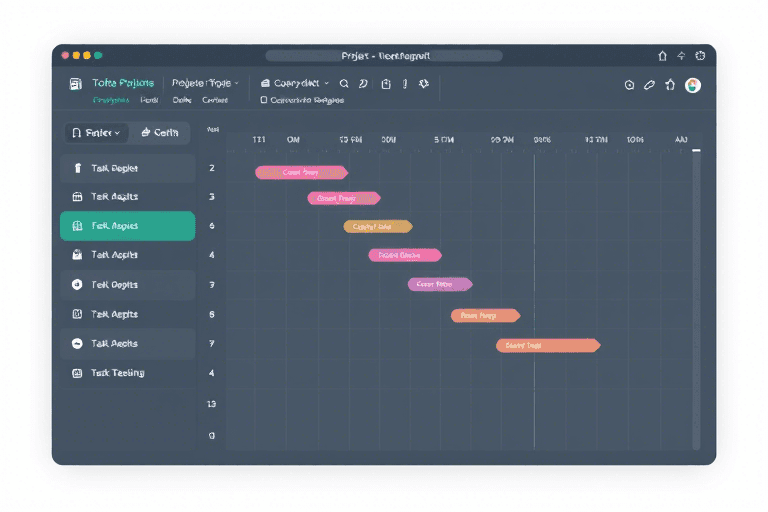Open the project type dropdown in header
Screen dimensions: 768x512
coord(205,84)
